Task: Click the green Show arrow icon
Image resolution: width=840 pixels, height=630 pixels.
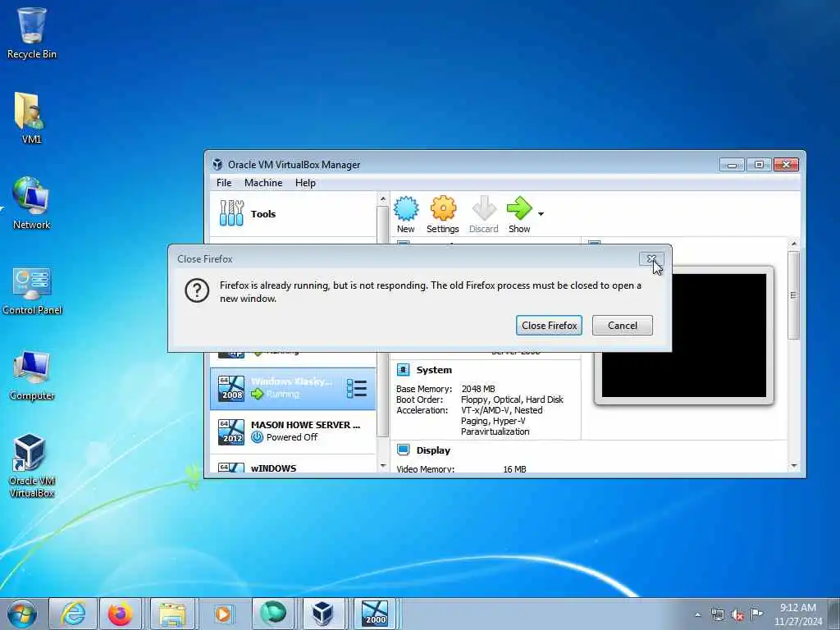Action: click(518, 208)
